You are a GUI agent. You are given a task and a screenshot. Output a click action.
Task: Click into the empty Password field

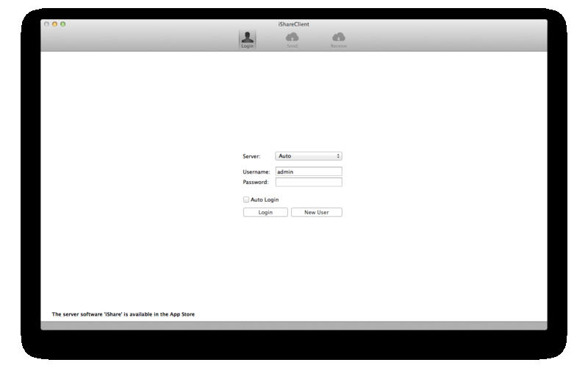pos(309,182)
